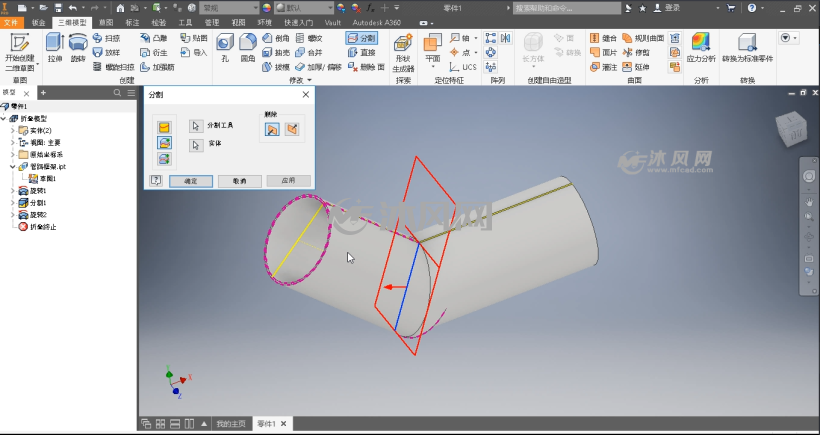This screenshot has height=435, width=820.
Task: Click the 直接 (Direct edit) tool
Action: pos(362,52)
